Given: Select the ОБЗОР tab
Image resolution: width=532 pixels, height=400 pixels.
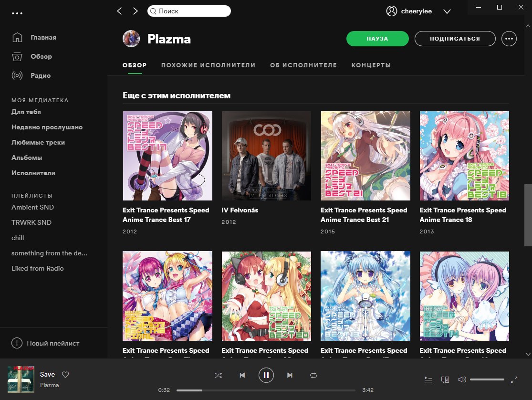Looking at the screenshot, I should coord(135,65).
